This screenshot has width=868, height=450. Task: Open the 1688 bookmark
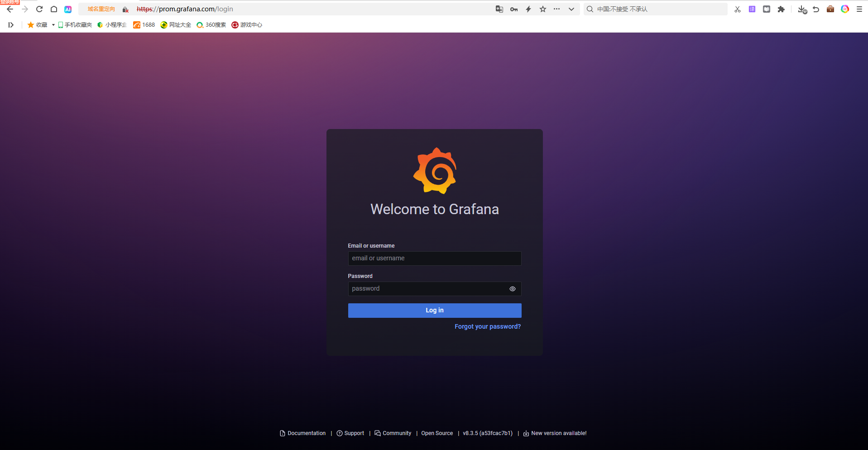pyautogui.click(x=144, y=25)
